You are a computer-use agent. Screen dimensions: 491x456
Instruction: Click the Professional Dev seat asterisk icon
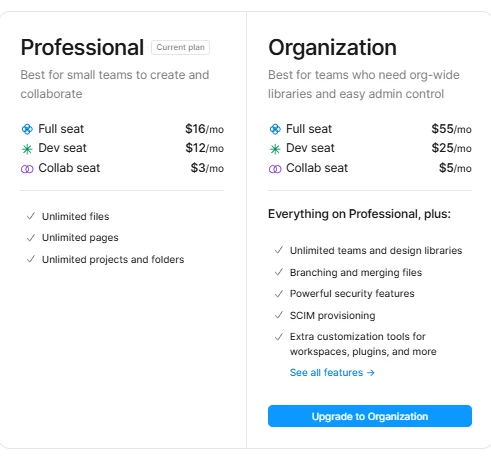pos(27,149)
